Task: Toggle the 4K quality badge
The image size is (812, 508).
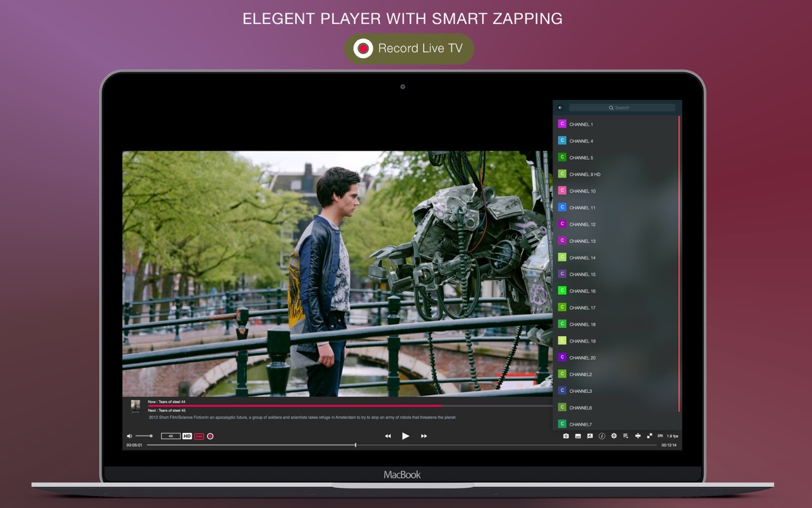Action: (170, 436)
